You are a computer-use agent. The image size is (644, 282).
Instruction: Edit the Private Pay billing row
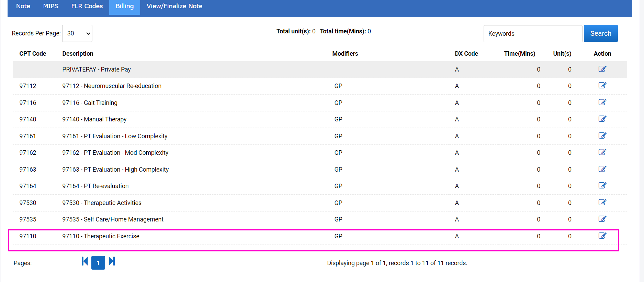[602, 69]
